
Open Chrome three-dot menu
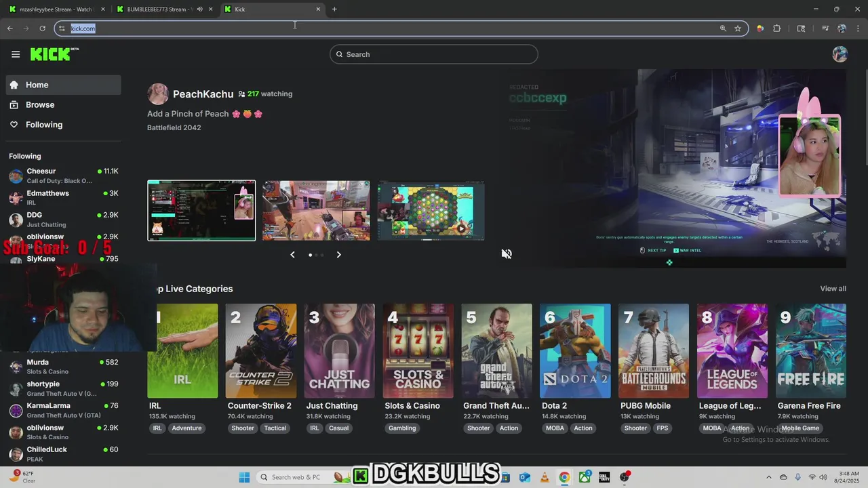click(x=858, y=28)
